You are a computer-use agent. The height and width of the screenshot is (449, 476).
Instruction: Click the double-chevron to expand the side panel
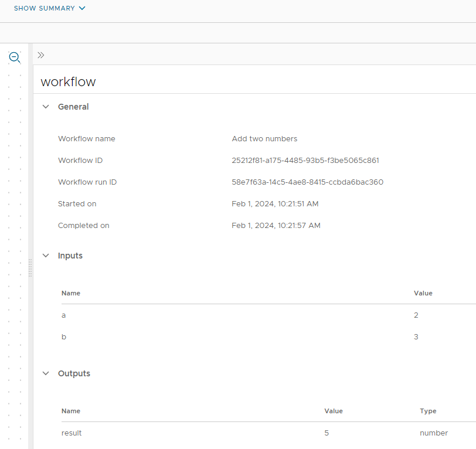40,55
